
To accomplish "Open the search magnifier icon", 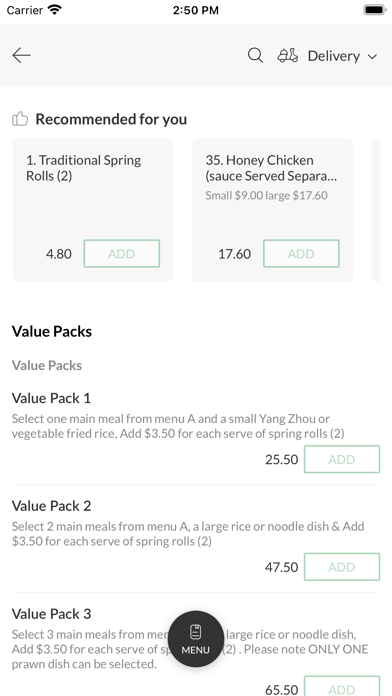I will pyautogui.click(x=255, y=55).
